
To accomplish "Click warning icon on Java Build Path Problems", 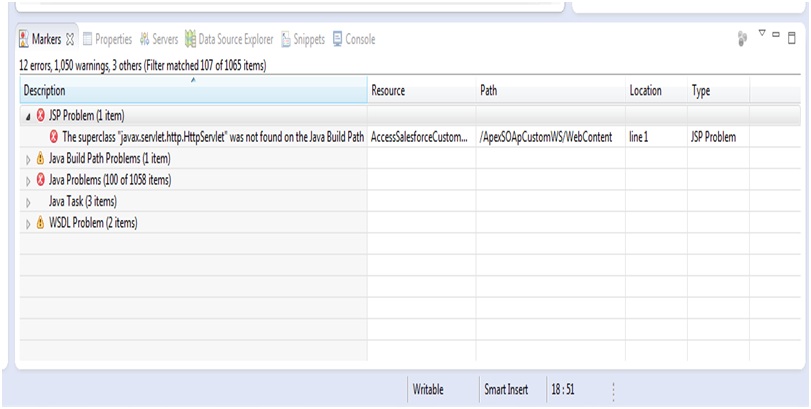I will click(x=41, y=158).
